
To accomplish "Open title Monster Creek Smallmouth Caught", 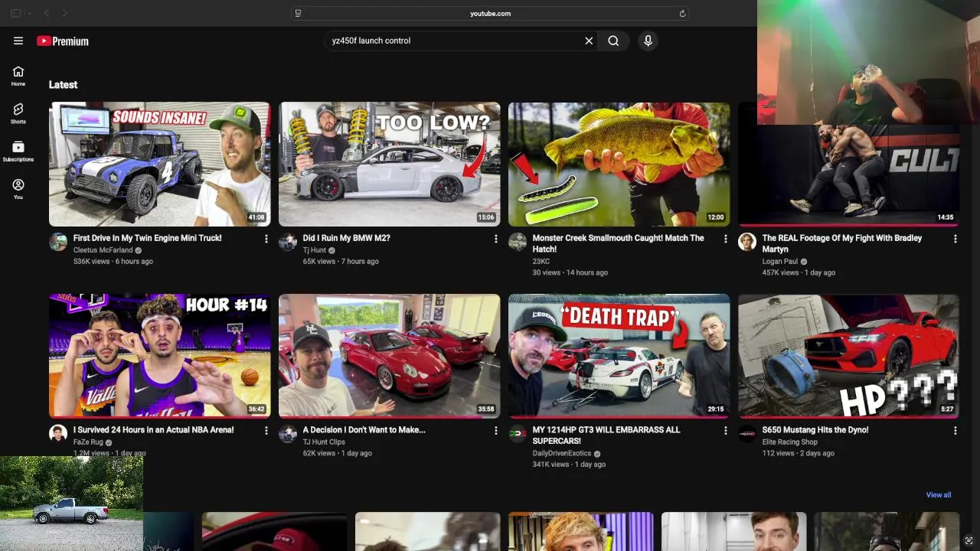I will (x=618, y=243).
